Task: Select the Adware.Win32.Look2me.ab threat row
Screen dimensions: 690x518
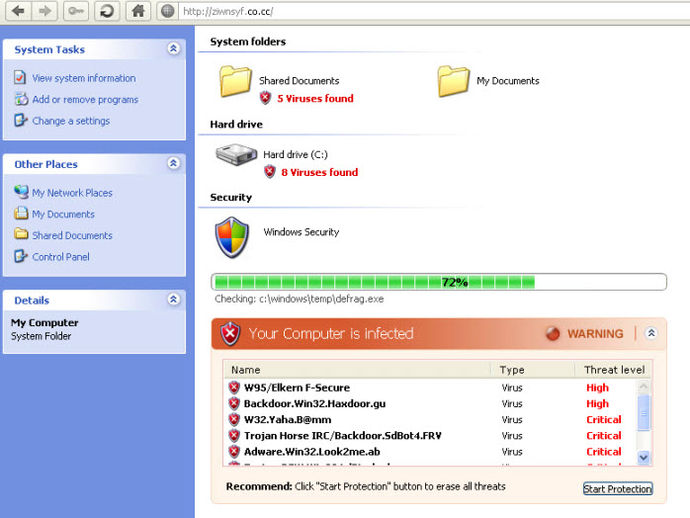Action: click(x=431, y=452)
